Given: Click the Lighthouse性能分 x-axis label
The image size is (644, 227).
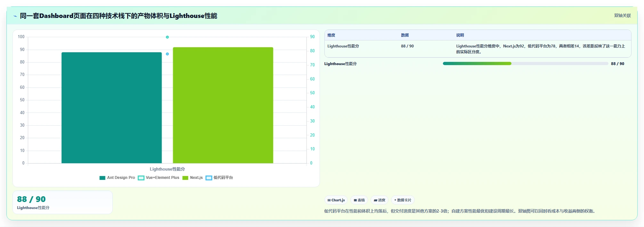Looking at the screenshot, I should pyautogui.click(x=167, y=169).
